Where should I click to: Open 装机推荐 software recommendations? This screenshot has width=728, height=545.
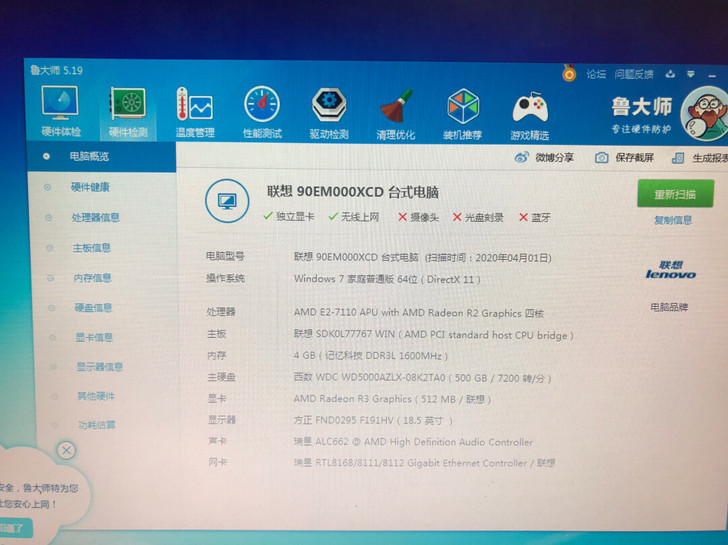[462, 115]
